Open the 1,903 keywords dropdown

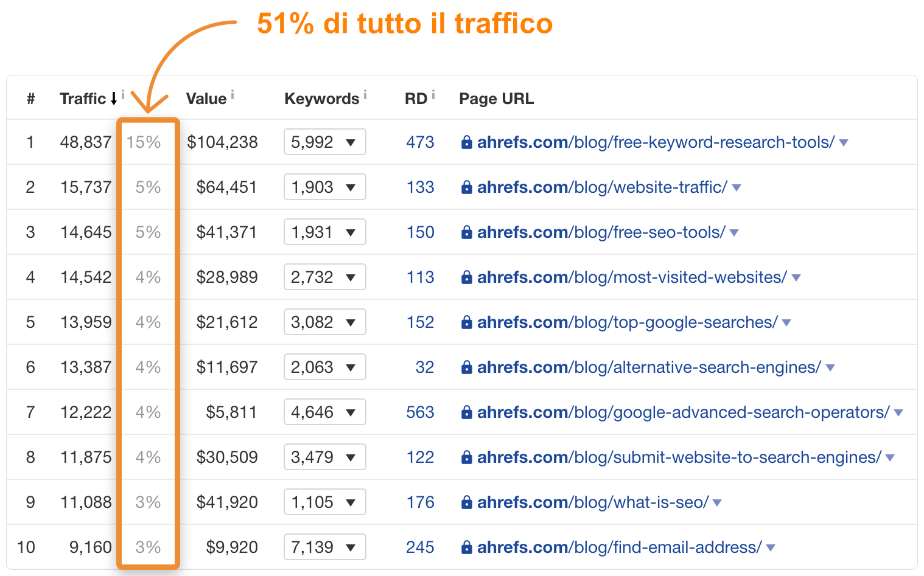325,187
